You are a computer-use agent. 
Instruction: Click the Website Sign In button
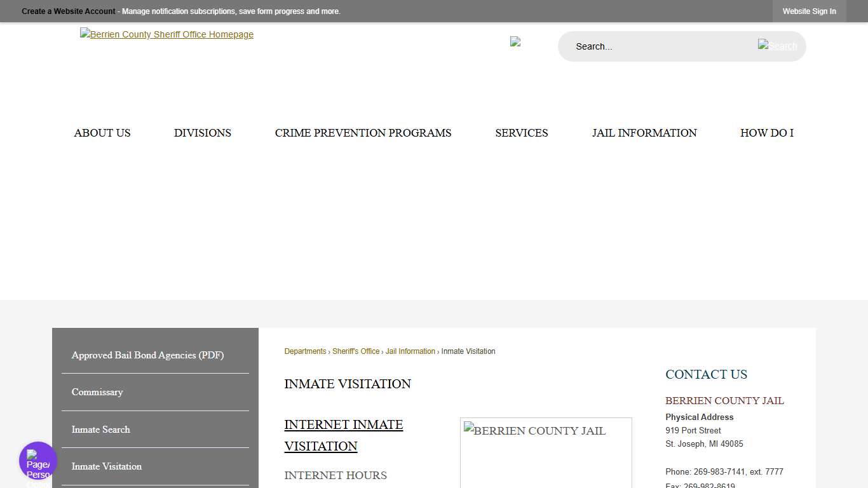(809, 11)
